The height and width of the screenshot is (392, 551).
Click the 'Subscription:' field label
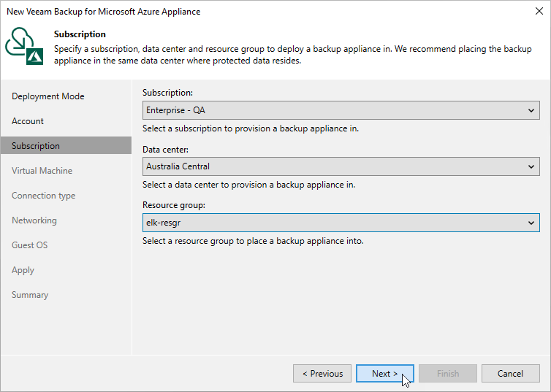[167, 93]
